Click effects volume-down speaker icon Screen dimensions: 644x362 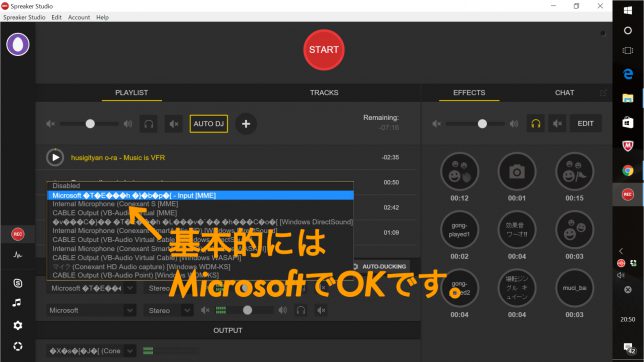click(437, 124)
